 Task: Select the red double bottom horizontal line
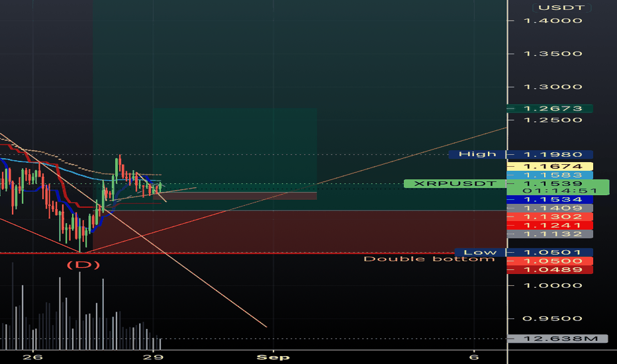coord(227,253)
